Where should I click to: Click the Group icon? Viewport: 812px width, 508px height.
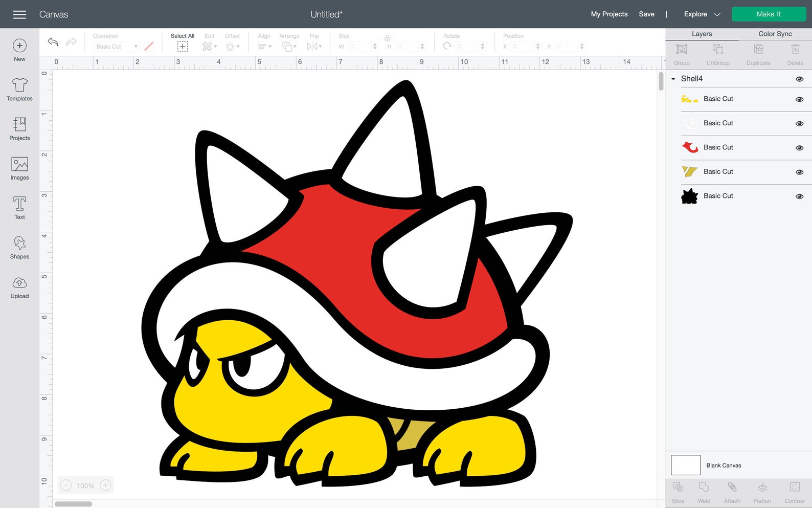682,49
